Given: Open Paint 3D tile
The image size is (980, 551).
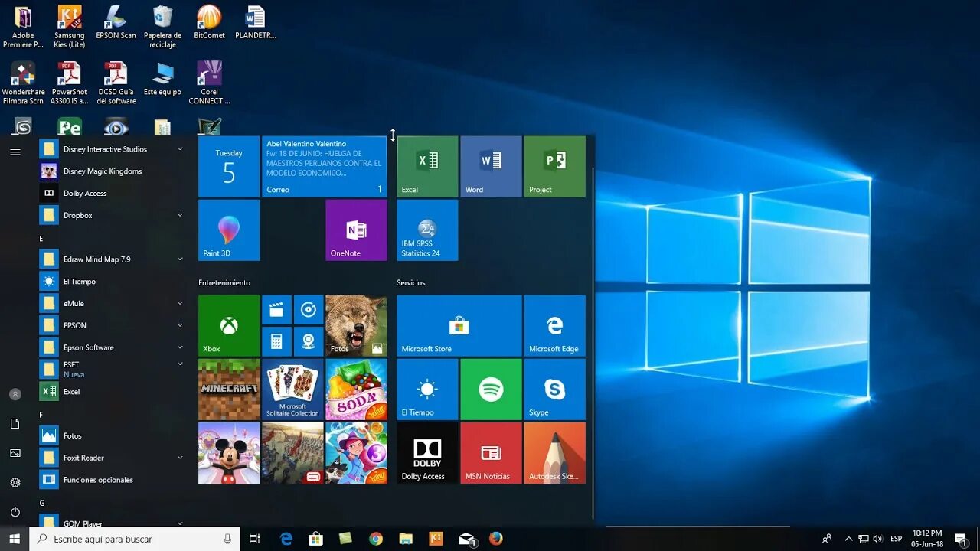Looking at the screenshot, I should (229, 230).
